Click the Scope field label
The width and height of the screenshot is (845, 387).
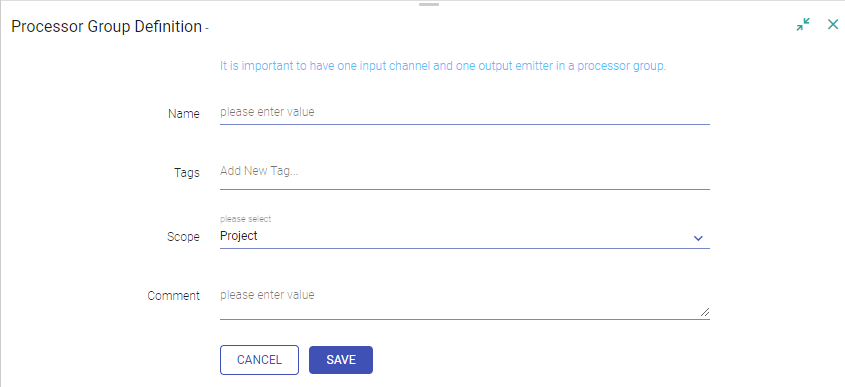(x=183, y=237)
